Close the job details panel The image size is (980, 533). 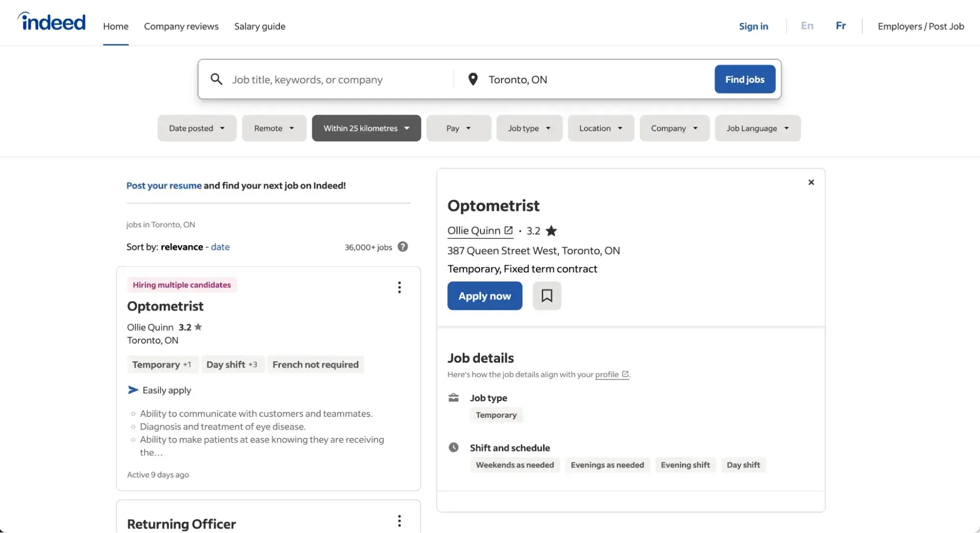click(x=811, y=182)
